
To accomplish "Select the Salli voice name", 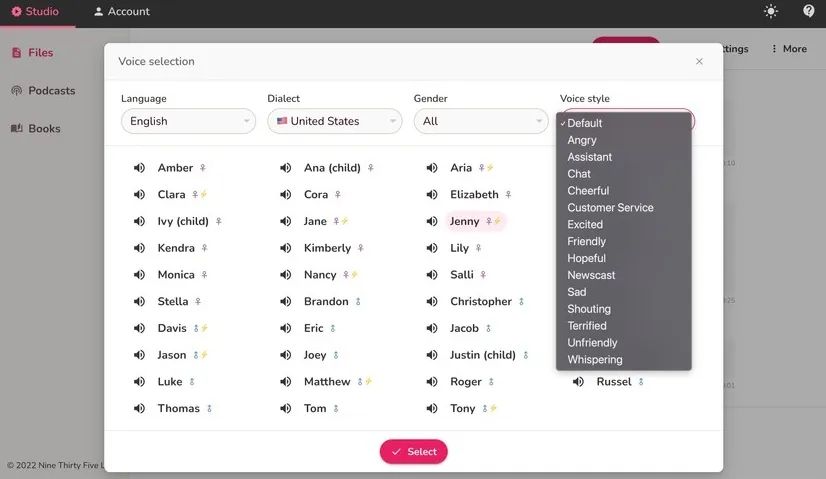I will (x=461, y=275).
